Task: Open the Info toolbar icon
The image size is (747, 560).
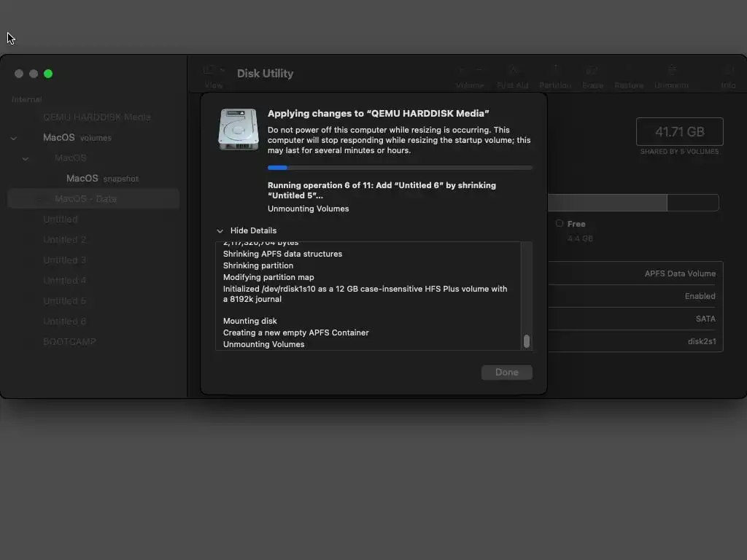Action: 728,77
